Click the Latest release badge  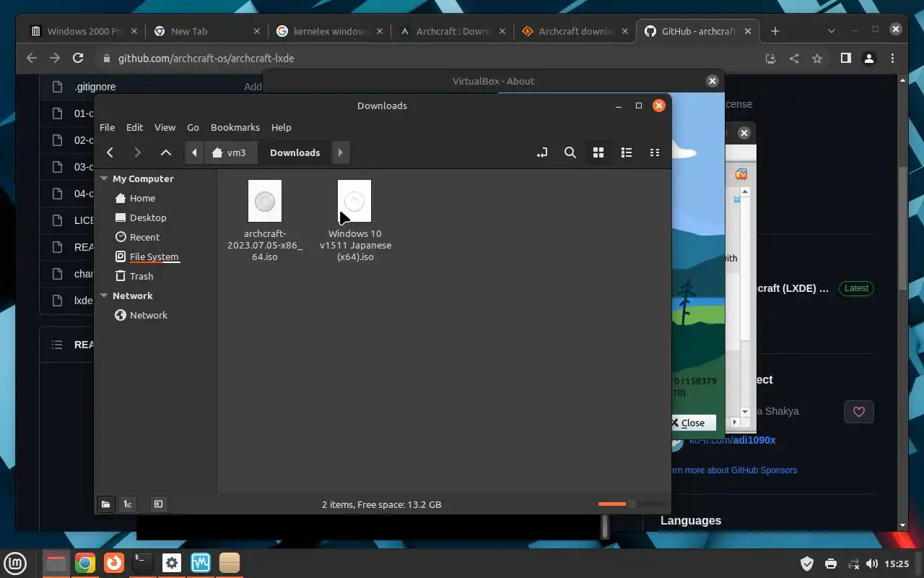pos(856,288)
